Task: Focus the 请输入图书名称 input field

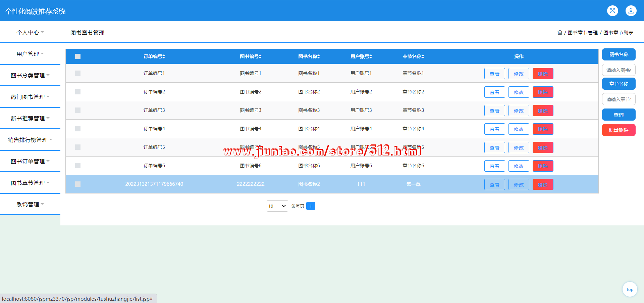Action: [619, 70]
